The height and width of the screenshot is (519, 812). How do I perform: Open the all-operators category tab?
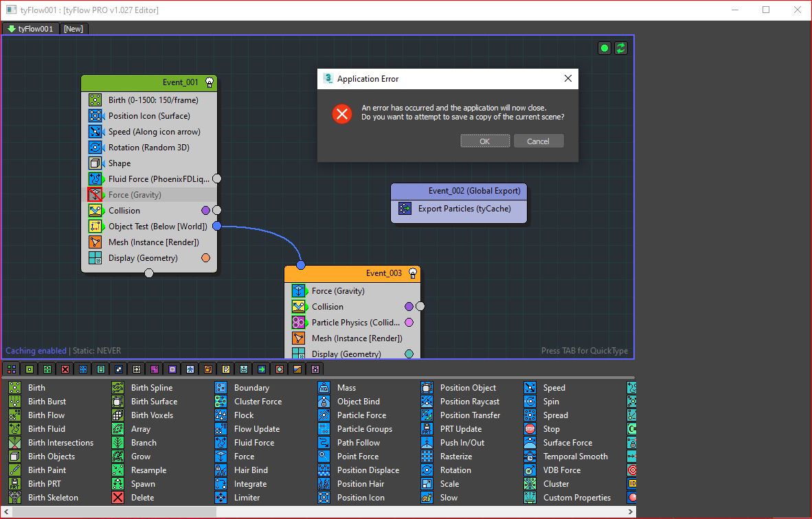[12, 369]
